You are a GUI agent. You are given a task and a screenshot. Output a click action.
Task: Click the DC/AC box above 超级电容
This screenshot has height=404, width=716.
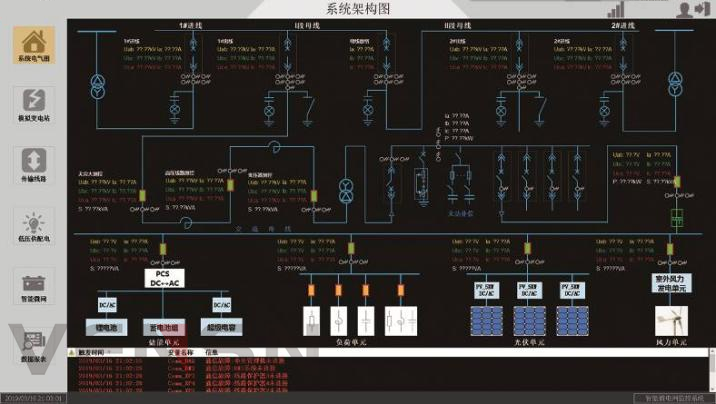pyautogui.click(x=222, y=305)
